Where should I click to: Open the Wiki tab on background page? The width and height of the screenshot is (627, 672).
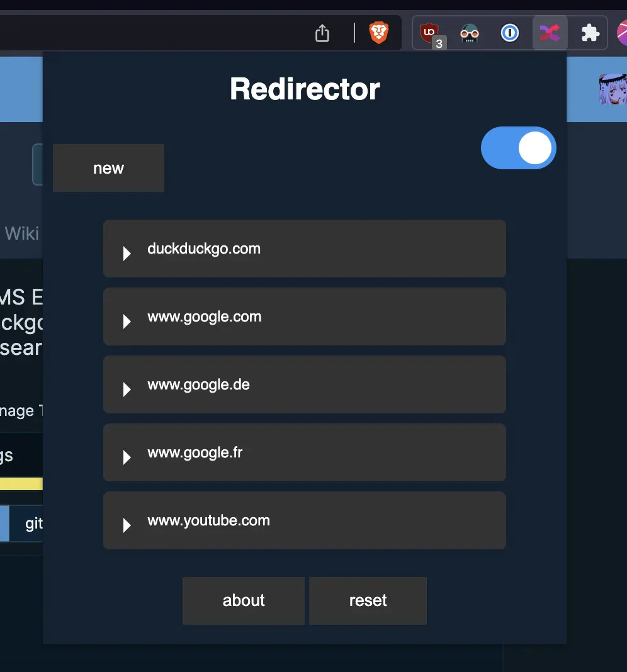click(22, 233)
